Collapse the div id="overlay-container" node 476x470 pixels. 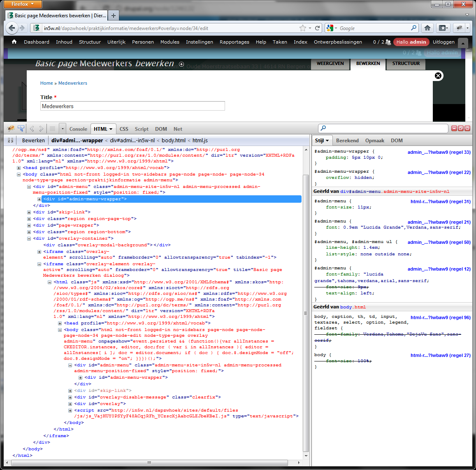[x=29, y=238]
